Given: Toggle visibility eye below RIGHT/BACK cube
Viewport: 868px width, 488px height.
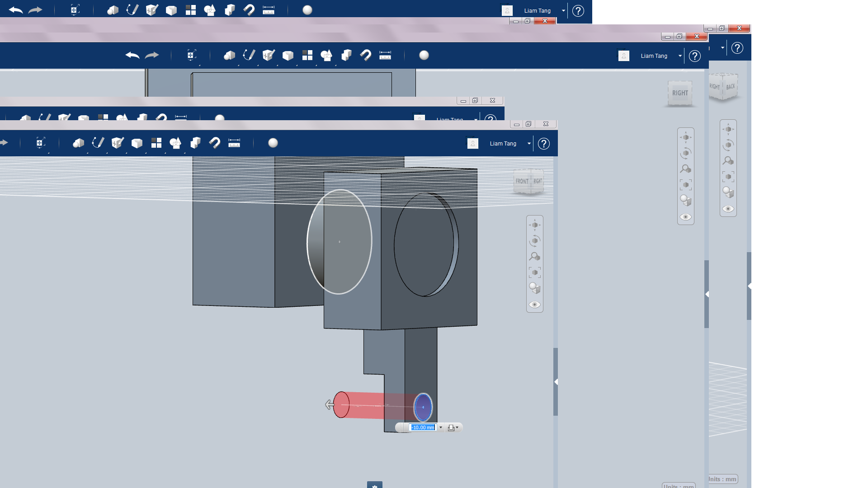Looking at the screenshot, I should click(728, 209).
